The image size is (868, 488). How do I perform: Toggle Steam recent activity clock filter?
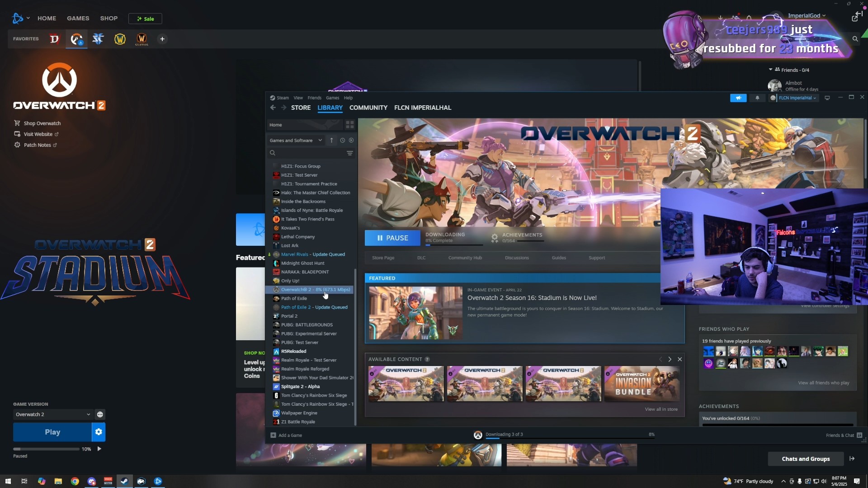click(x=342, y=141)
